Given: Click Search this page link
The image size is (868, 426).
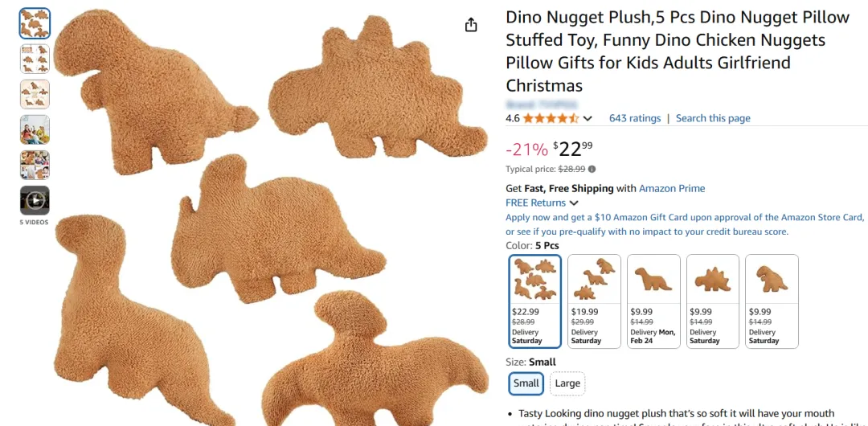Looking at the screenshot, I should click(713, 118).
